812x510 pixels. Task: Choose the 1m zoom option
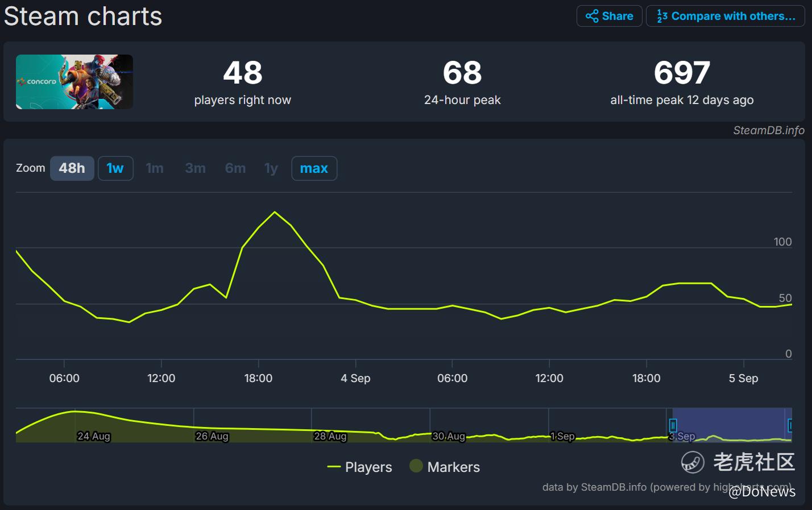155,168
